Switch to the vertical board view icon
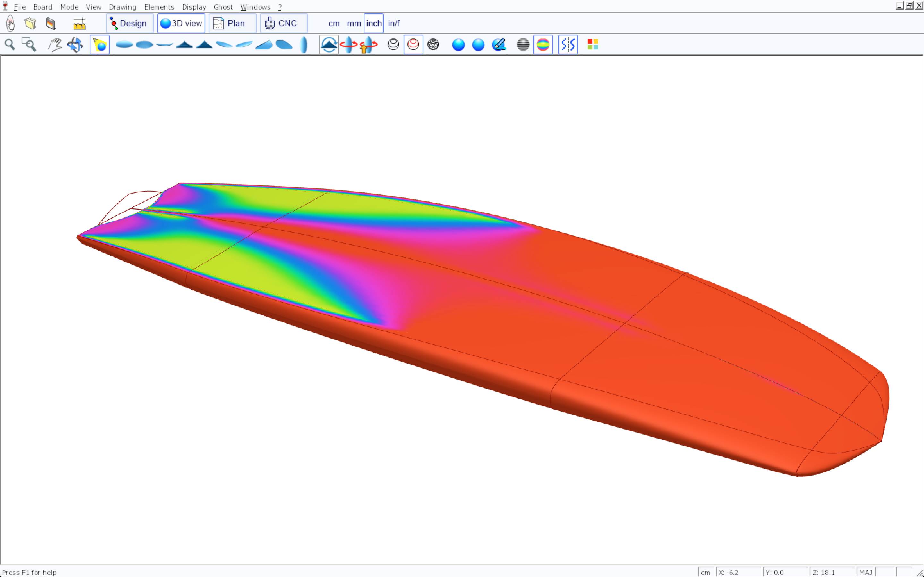Image resolution: width=924 pixels, height=577 pixels. (x=304, y=45)
